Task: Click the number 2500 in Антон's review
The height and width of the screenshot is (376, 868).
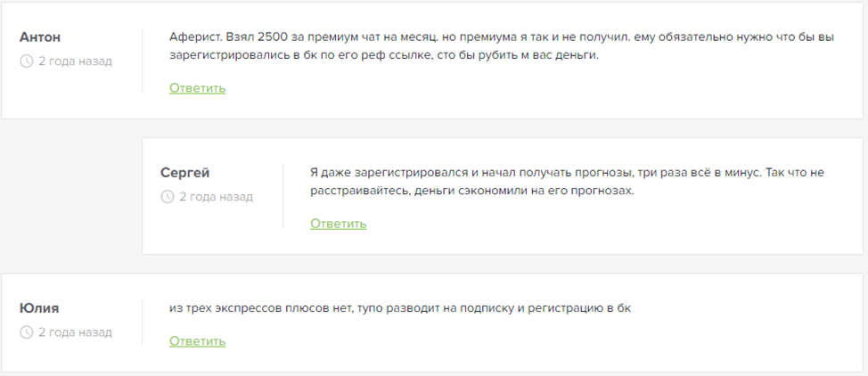Action: pyautogui.click(x=273, y=37)
